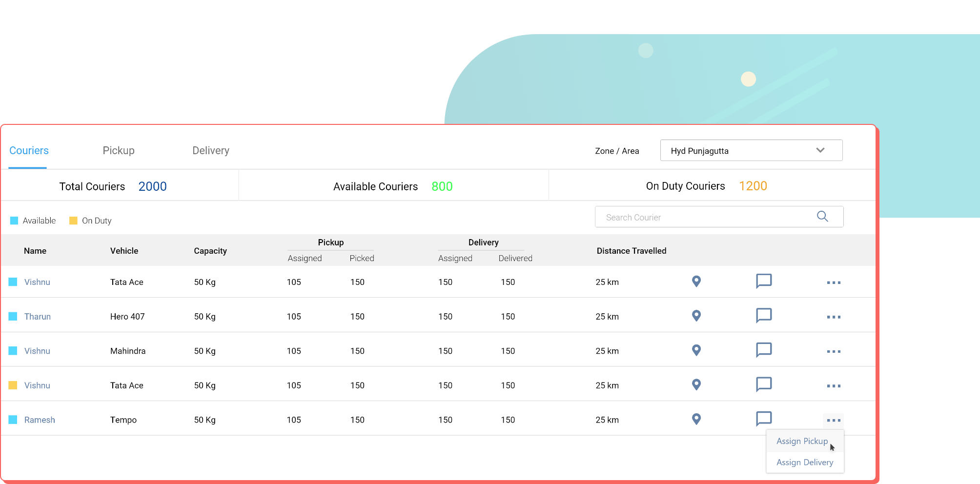The width and height of the screenshot is (980, 484).
Task: Click location pin in Mahindra row
Action: click(696, 350)
